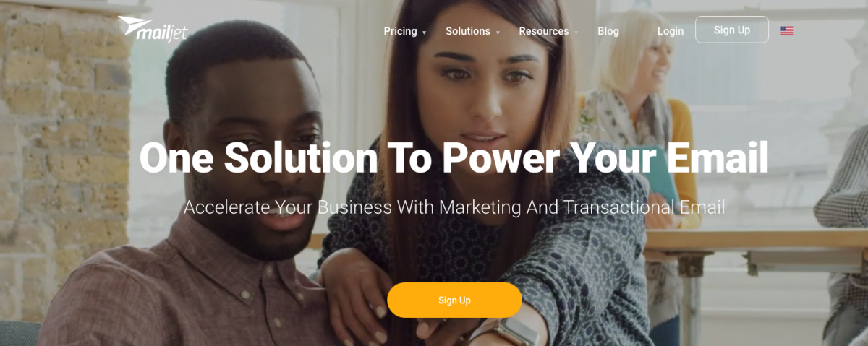
Task: Open the Solutions menu
Action: pos(468,31)
